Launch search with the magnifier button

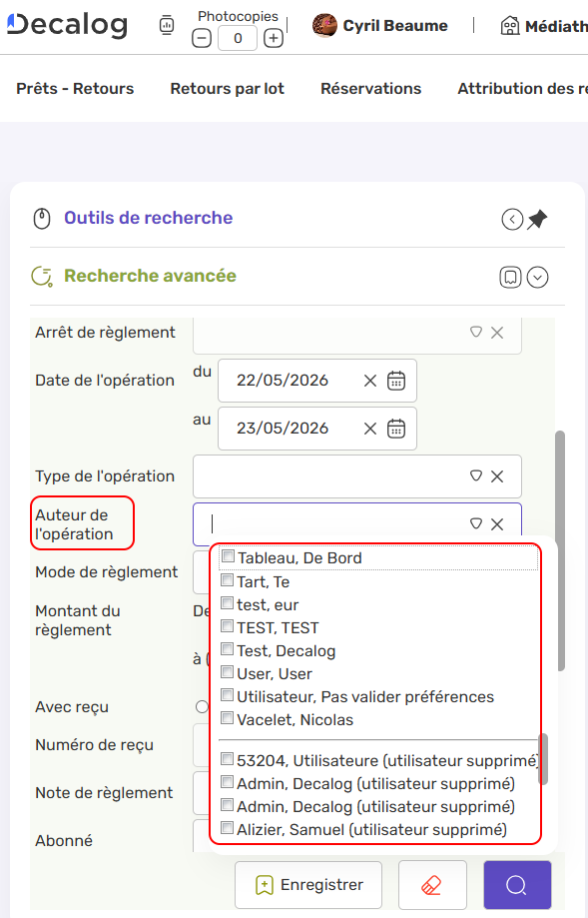click(517, 885)
